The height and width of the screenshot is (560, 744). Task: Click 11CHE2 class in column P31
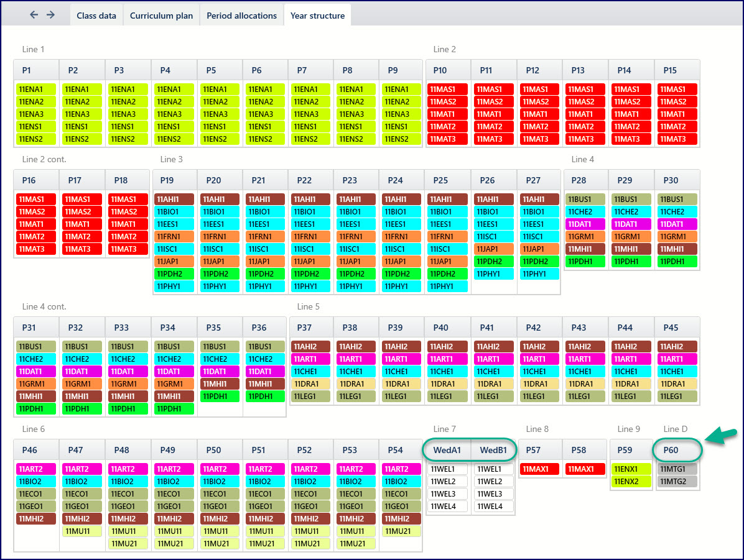(36, 359)
